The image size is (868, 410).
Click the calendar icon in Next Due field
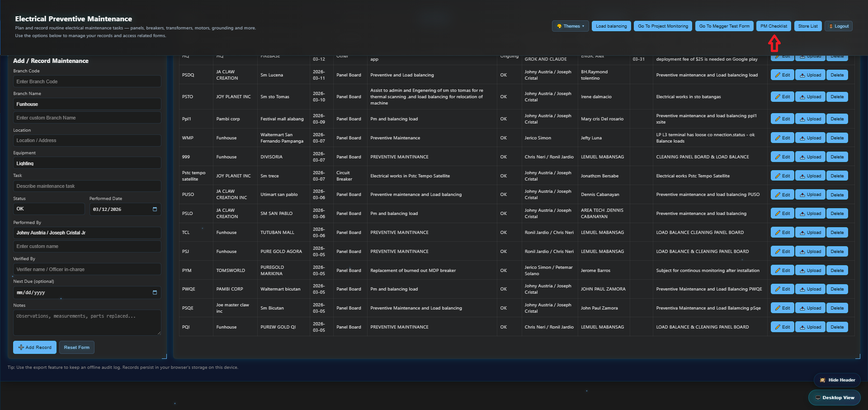coord(155,292)
